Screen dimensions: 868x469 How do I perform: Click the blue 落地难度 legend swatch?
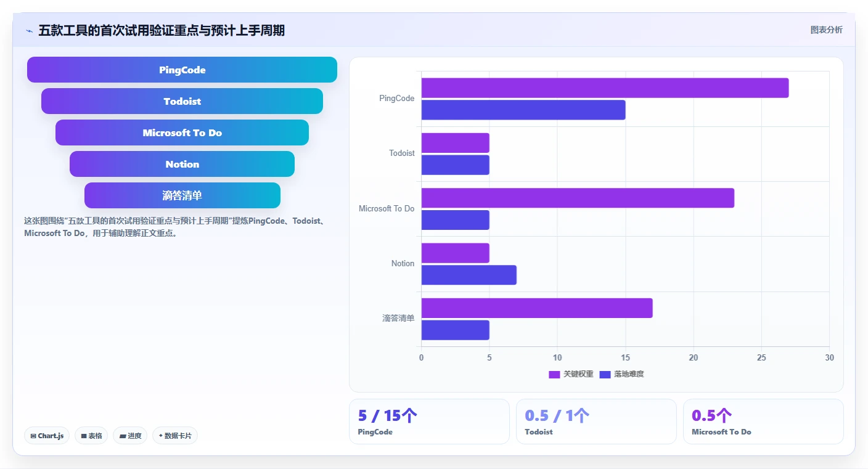tap(605, 374)
